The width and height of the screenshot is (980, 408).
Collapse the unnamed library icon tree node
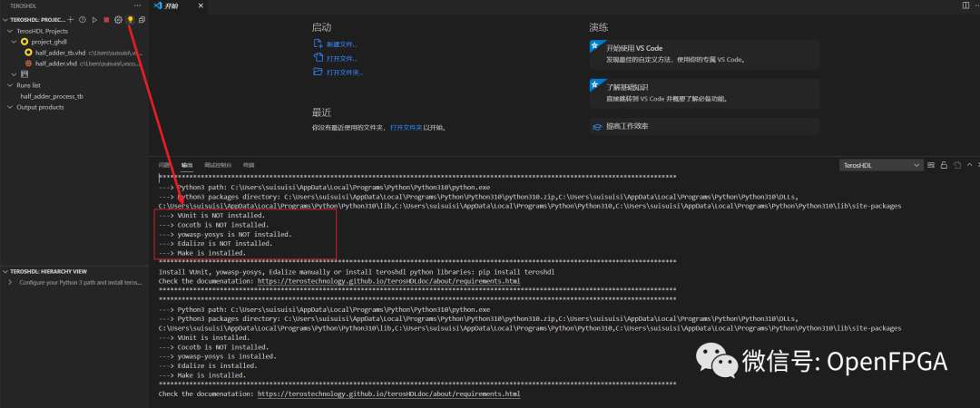[x=15, y=74]
